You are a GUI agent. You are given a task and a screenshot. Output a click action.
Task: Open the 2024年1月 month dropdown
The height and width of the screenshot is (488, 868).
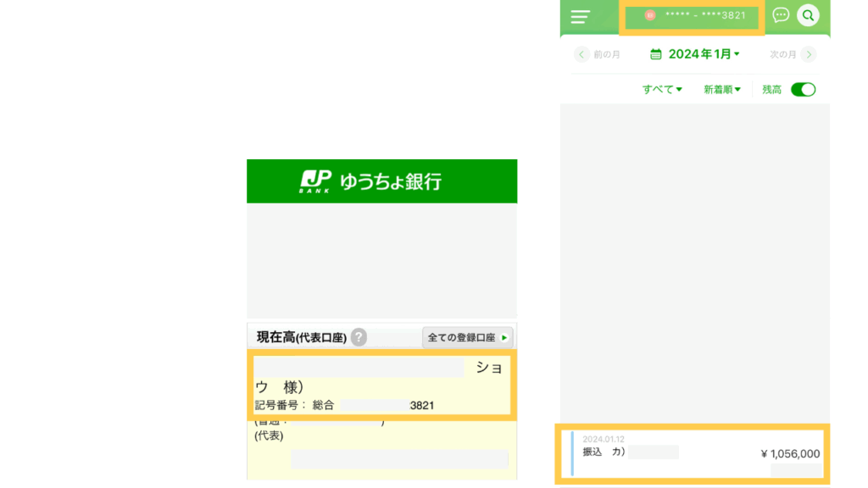[704, 54]
